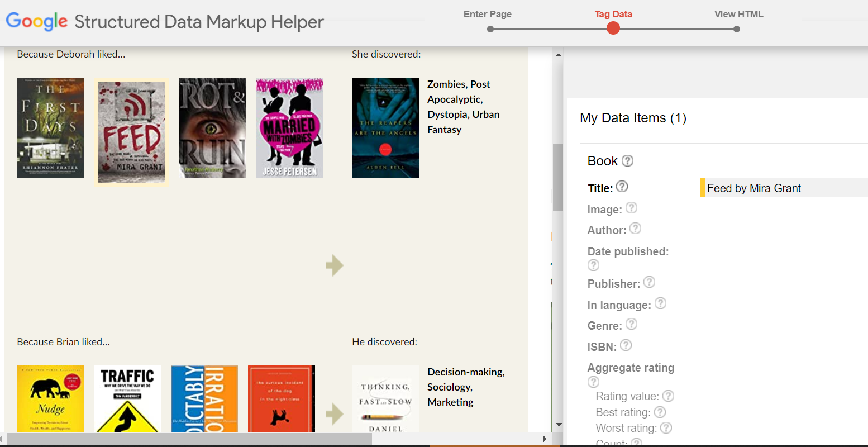Click the Feed by Mira Grant title value

point(753,188)
